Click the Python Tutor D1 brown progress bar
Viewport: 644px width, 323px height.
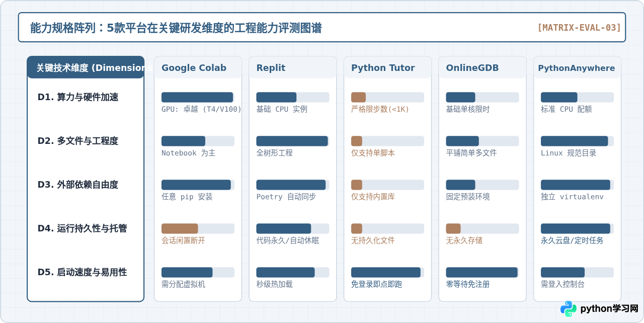click(x=387, y=97)
